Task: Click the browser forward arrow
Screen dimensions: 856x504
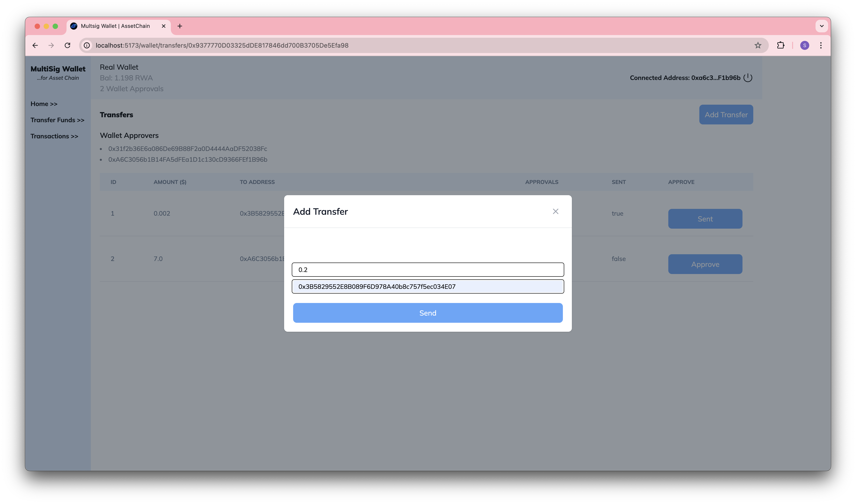Action: pos(51,45)
